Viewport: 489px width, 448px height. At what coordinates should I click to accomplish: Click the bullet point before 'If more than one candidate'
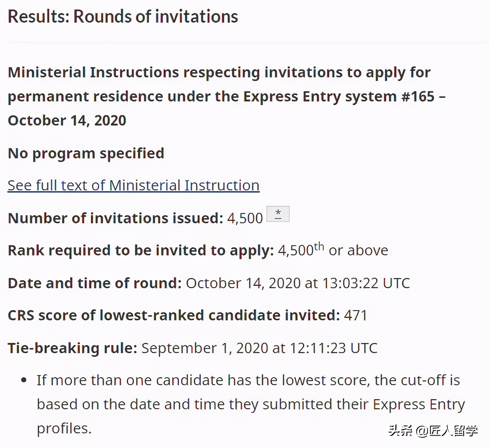point(24,380)
